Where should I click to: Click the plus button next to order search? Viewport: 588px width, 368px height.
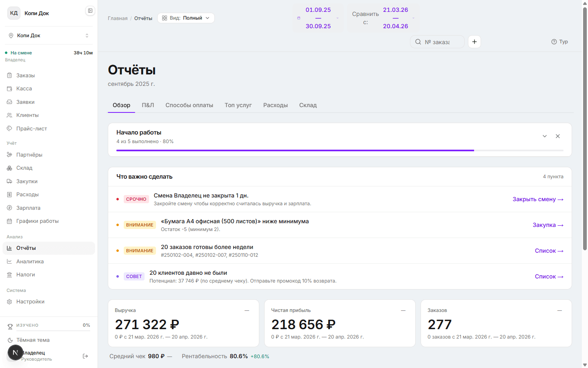pyautogui.click(x=474, y=42)
